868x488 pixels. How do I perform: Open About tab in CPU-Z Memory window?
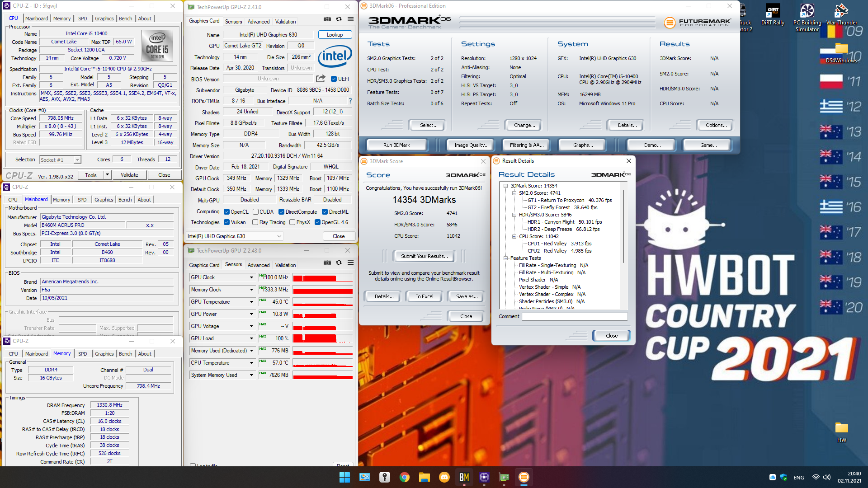[145, 354]
